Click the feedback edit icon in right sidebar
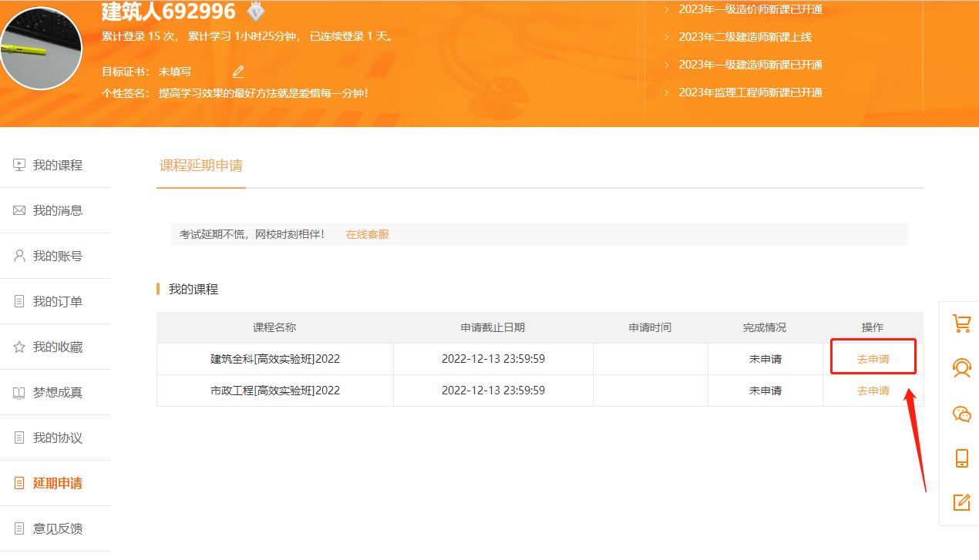 pyautogui.click(x=961, y=503)
